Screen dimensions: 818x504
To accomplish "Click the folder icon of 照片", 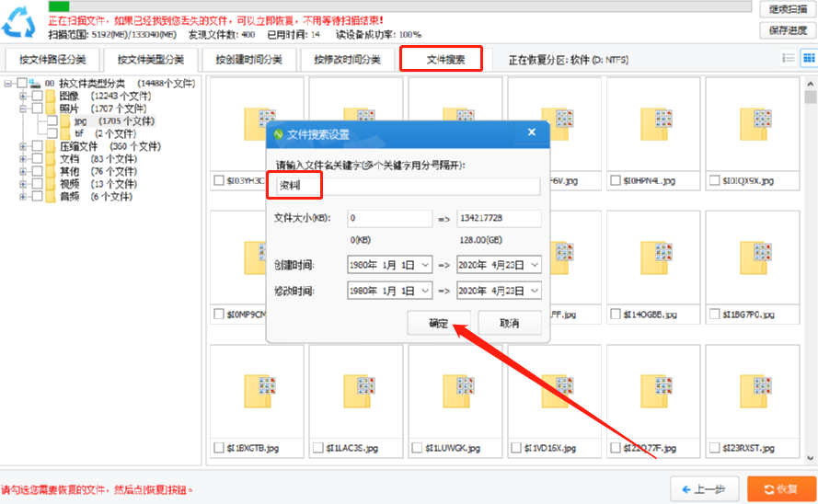I will click(51, 109).
